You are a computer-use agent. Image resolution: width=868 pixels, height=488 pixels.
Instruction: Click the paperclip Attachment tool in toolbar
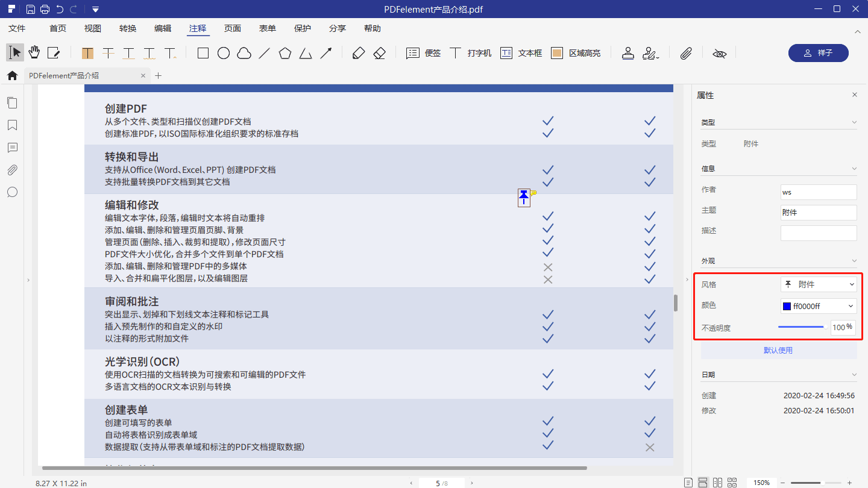(x=686, y=53)
